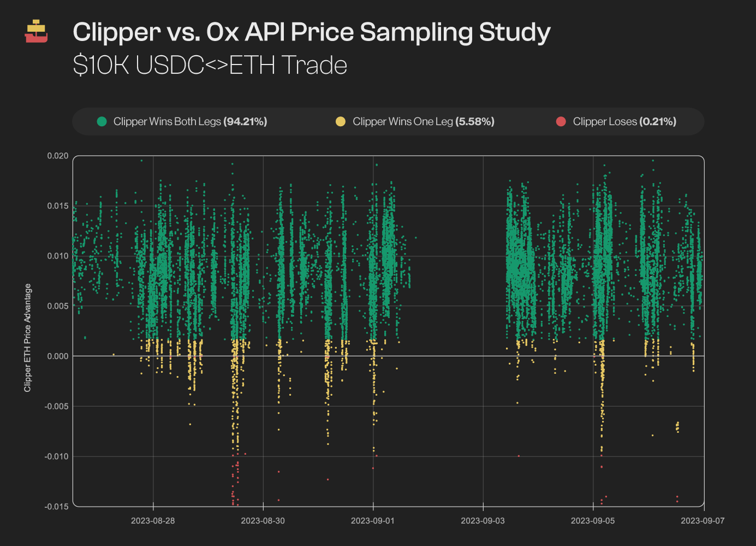The height and width of the screenshot is (546, 756).
Task: Click the y-axis tick value -0.005
Action: (x=57, y=406)
